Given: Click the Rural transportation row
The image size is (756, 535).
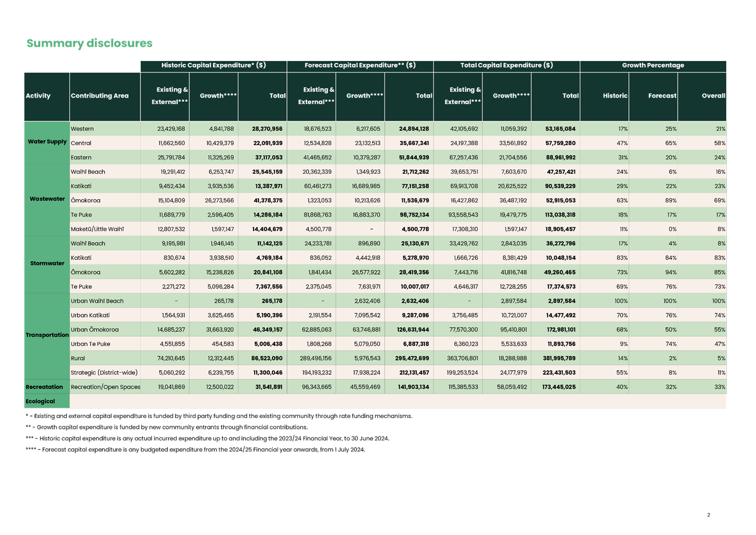Looking at the screenshot, I should coord(82,358).
